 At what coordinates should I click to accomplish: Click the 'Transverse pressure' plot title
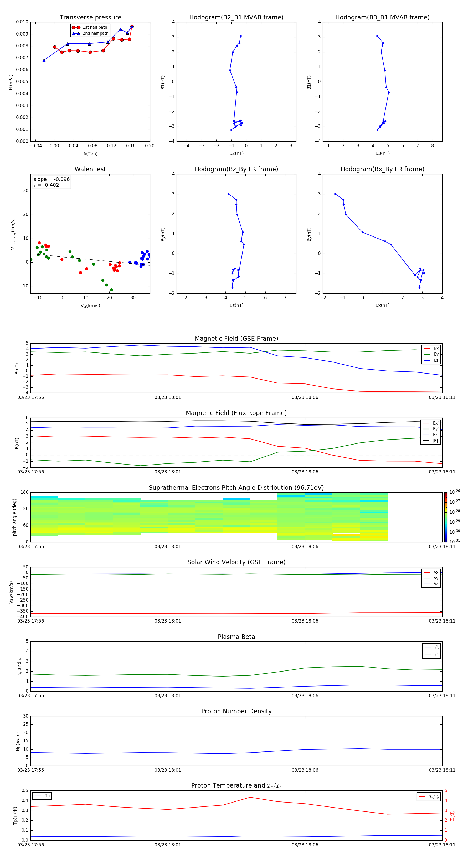click(90, 18)
